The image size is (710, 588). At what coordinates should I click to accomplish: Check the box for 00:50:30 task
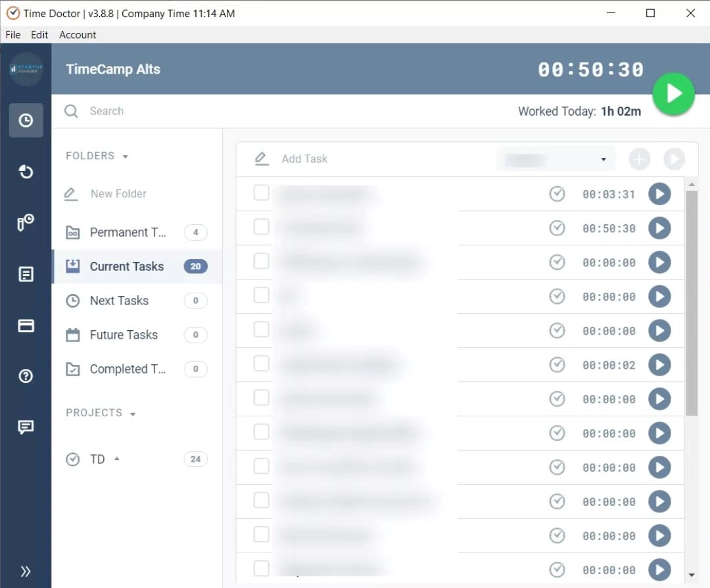[x=261, y=227]
